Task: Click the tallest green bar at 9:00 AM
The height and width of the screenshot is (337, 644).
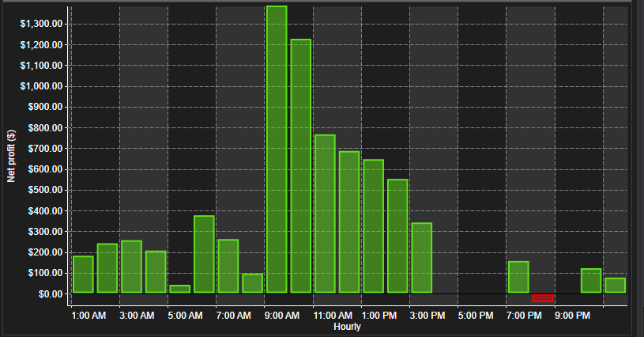Action: click(x=277, y=150)
